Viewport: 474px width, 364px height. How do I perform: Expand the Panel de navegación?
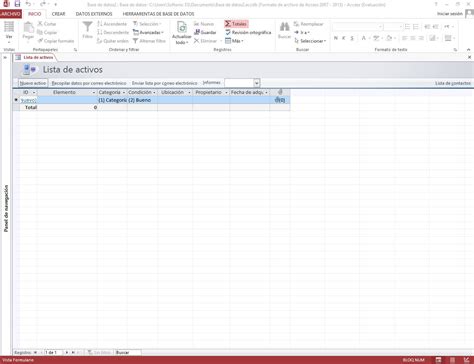(x=5, y=58)
